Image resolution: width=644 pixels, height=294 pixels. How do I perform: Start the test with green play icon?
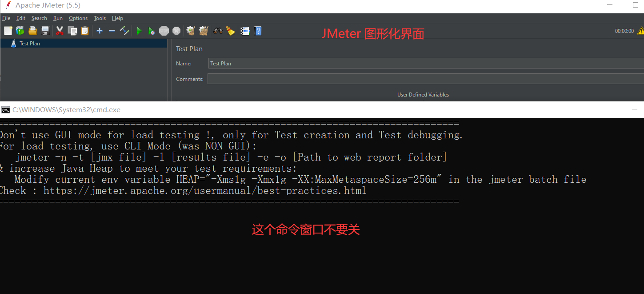[139, 31]
